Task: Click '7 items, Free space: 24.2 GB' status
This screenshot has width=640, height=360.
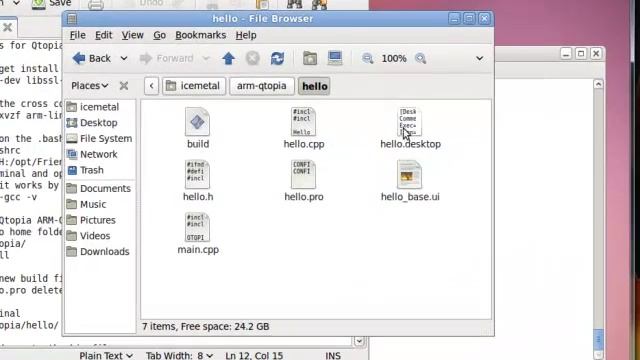Action: point(206,327)
